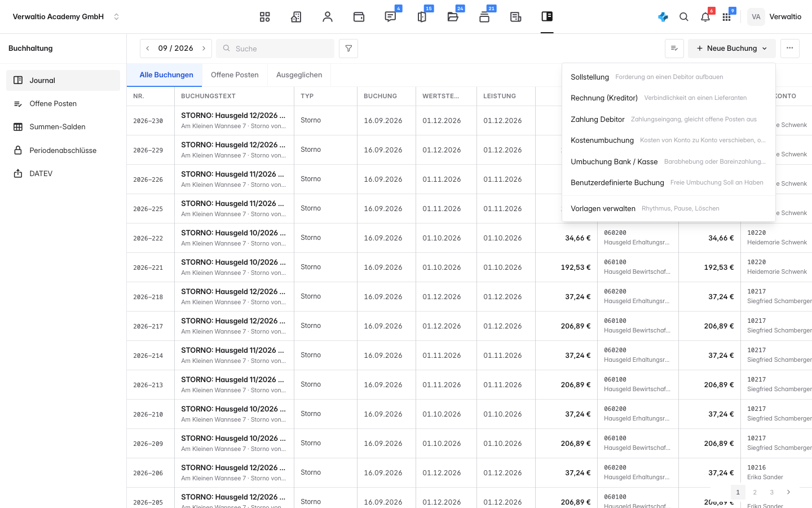Choose Zahlung Debitor from the menu

(669, 119)
